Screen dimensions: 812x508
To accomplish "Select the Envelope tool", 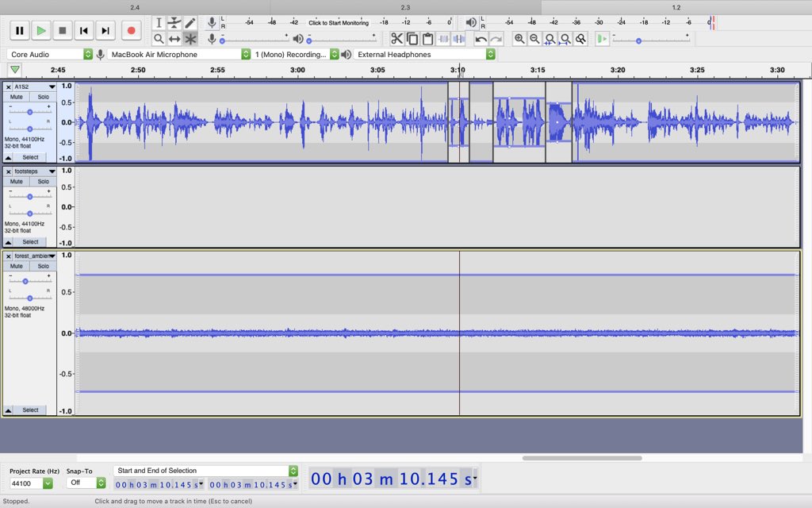I will [x=174, y=23].
